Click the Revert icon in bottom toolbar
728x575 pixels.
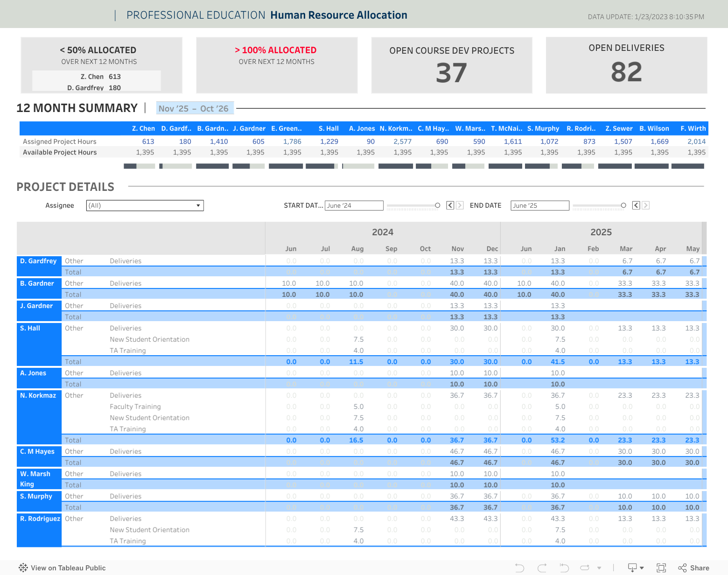click(564, 568)
